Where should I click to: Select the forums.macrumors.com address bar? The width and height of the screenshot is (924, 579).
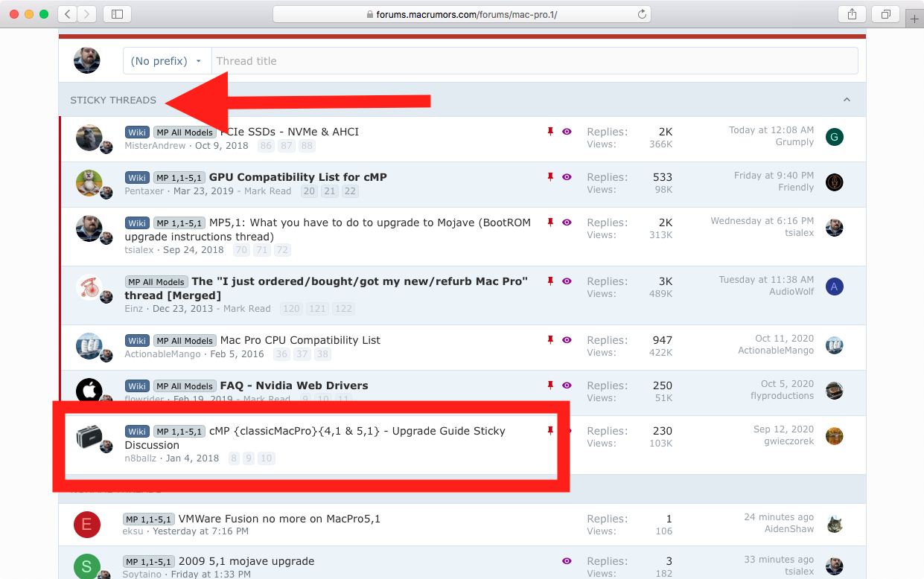462,14
